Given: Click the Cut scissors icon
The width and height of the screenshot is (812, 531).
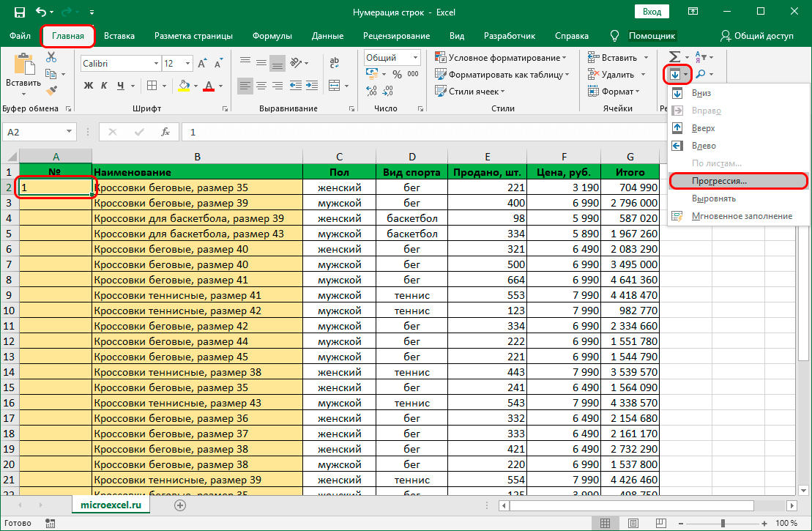Looking at the screenshot, I should coord(51,58).
